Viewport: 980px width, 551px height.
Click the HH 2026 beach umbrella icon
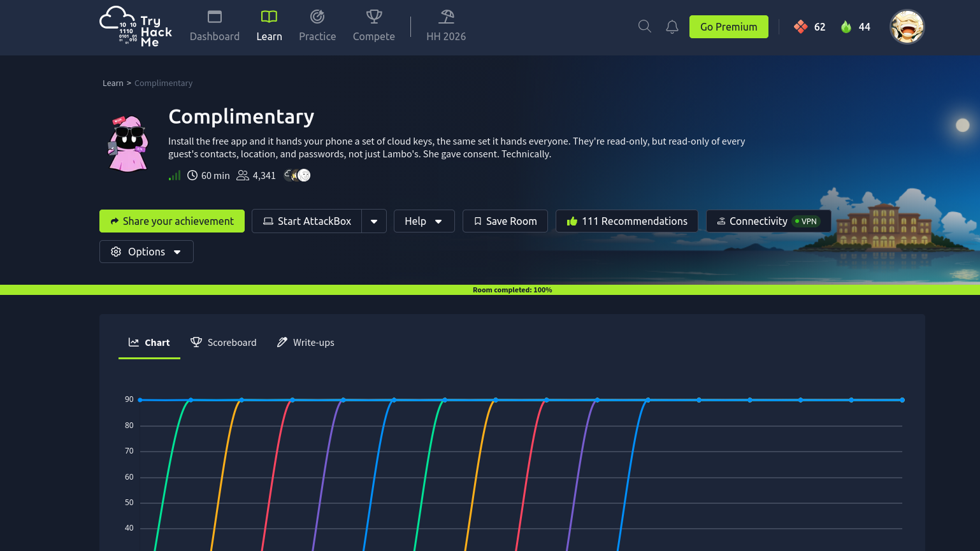pos(447,17)
